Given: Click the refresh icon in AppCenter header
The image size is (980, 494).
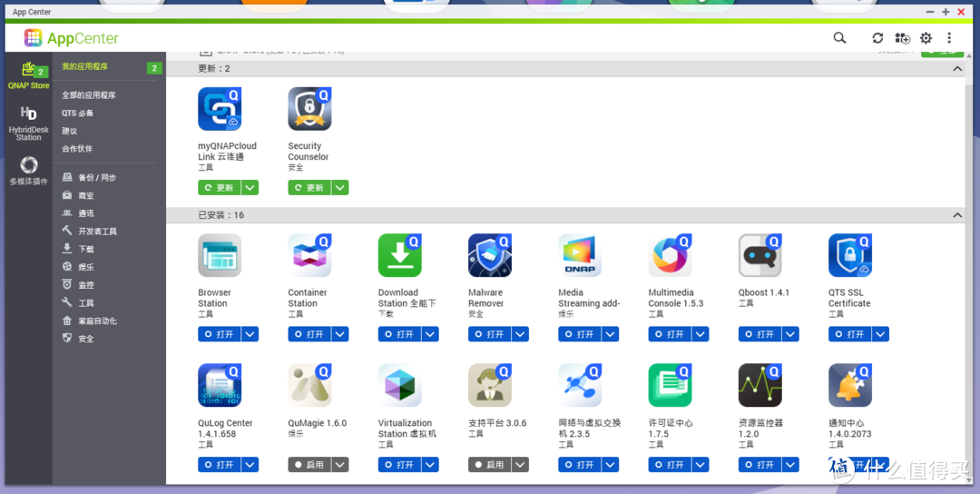Looking at the screenshot, I should 877,38.
